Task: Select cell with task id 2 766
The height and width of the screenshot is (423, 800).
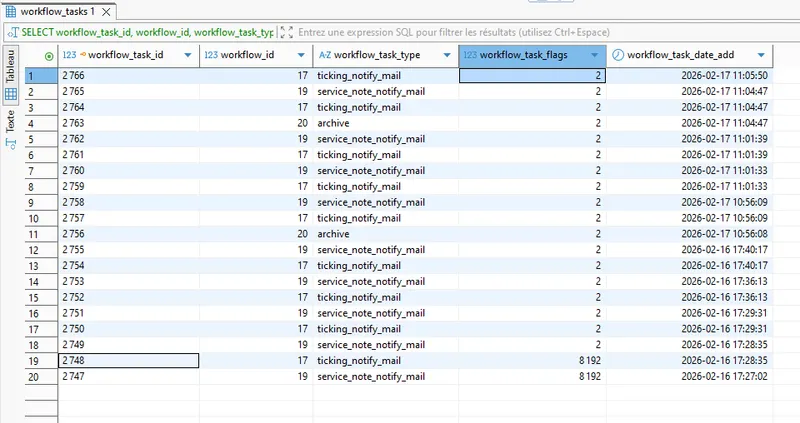Action: coord(129,76)
